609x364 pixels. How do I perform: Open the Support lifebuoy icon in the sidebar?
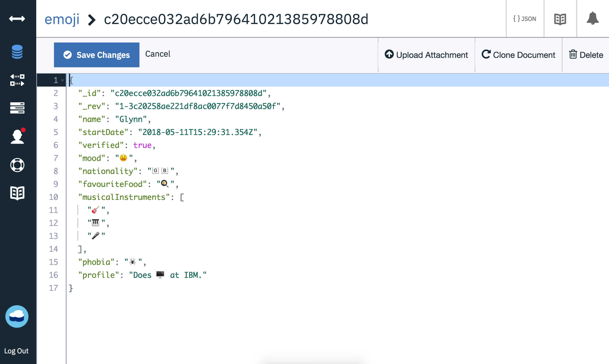17,165
